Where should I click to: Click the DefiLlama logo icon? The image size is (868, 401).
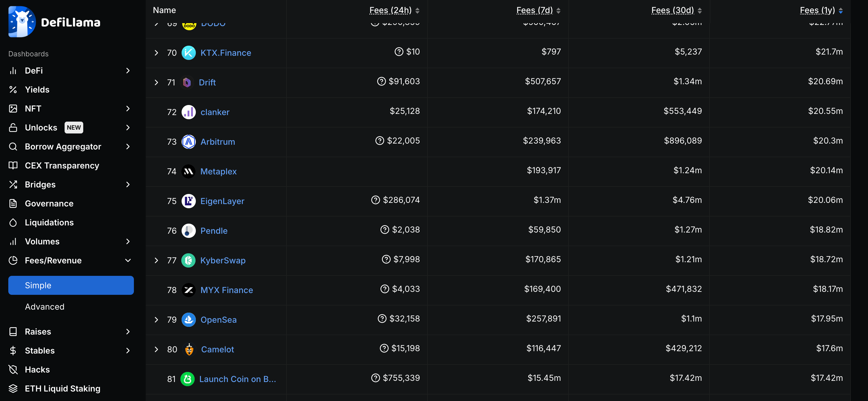point(22,22)
